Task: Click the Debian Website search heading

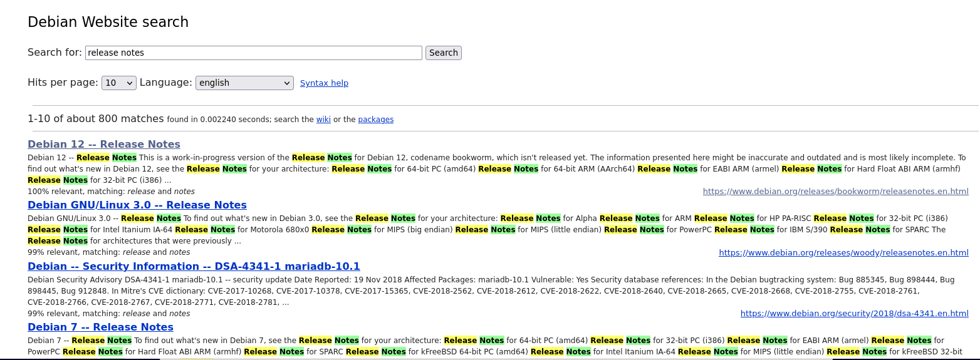Action: [108, 22]
